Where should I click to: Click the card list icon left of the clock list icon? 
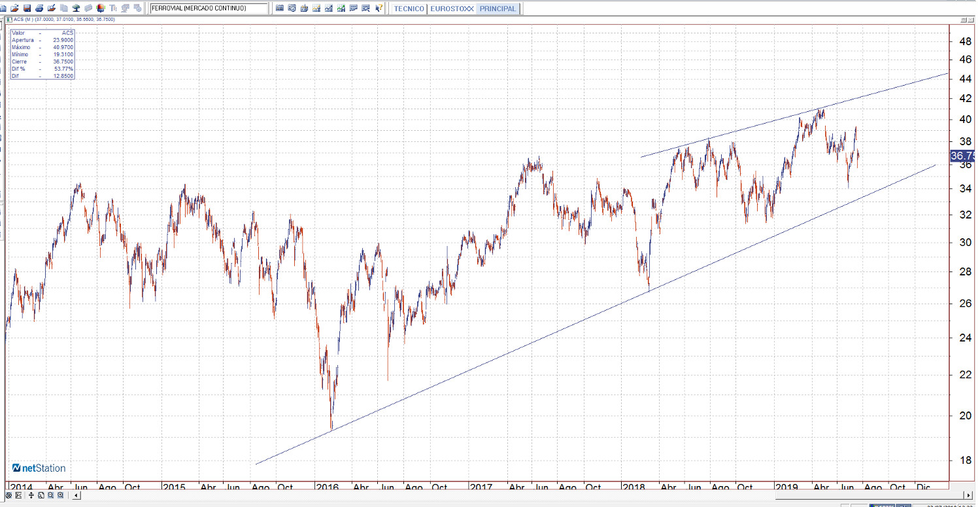pyautogui.click(x=280, y=9)
